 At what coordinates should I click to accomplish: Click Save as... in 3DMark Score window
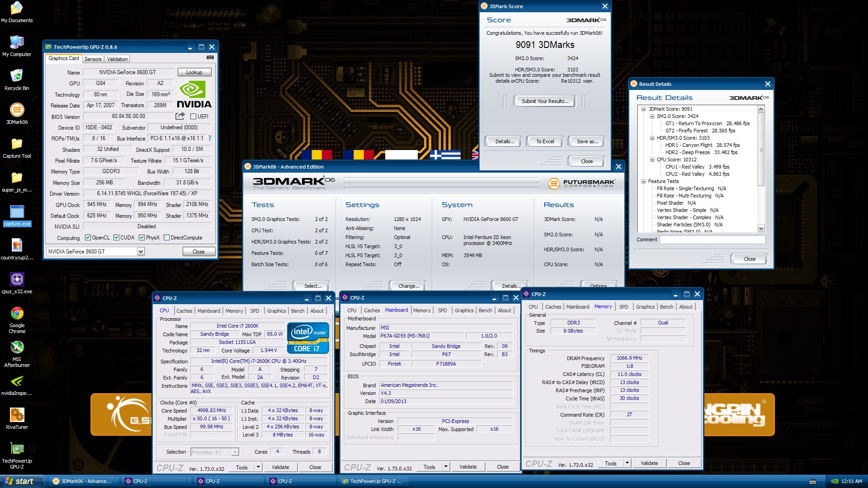[x=587, y=141]
